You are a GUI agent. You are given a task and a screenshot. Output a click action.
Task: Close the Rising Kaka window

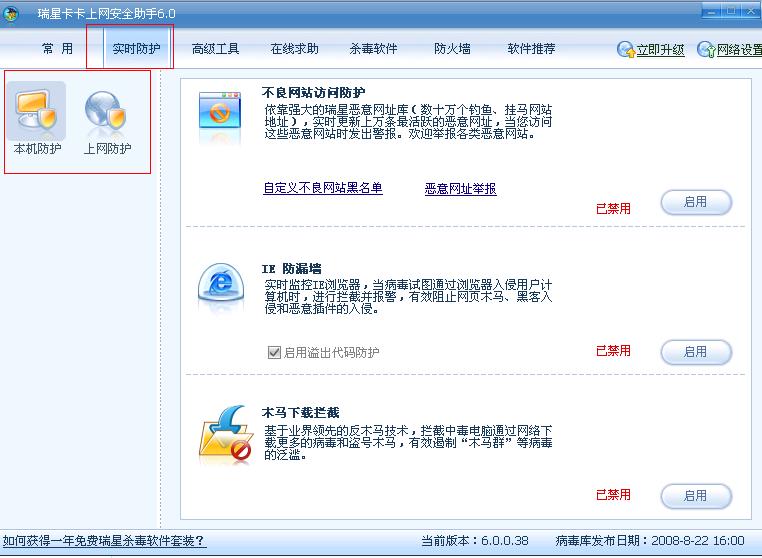click(750, 12)
